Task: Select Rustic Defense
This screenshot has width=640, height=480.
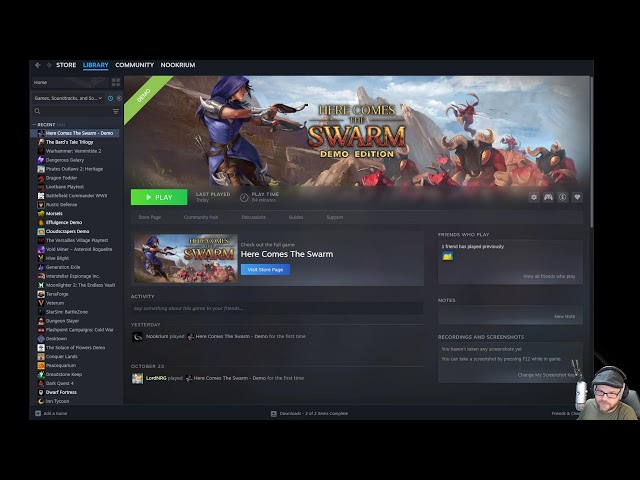Action: (61, 205)
